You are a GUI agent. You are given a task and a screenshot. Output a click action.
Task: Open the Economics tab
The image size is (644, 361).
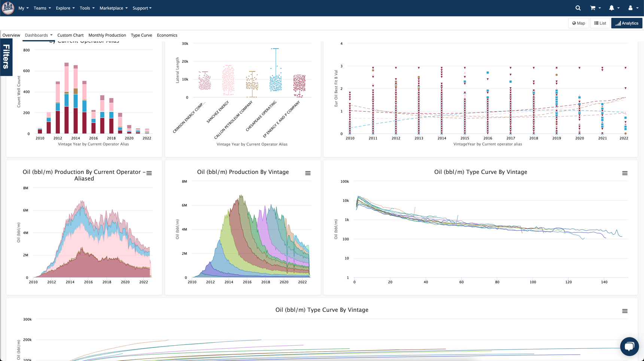[167, 35]
